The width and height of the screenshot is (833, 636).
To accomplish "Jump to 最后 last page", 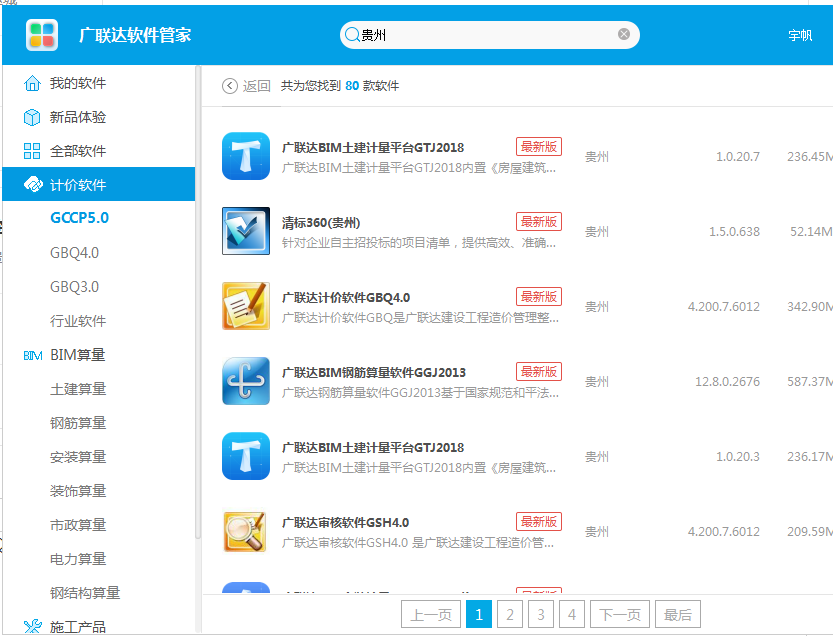I will pos(677,614).
